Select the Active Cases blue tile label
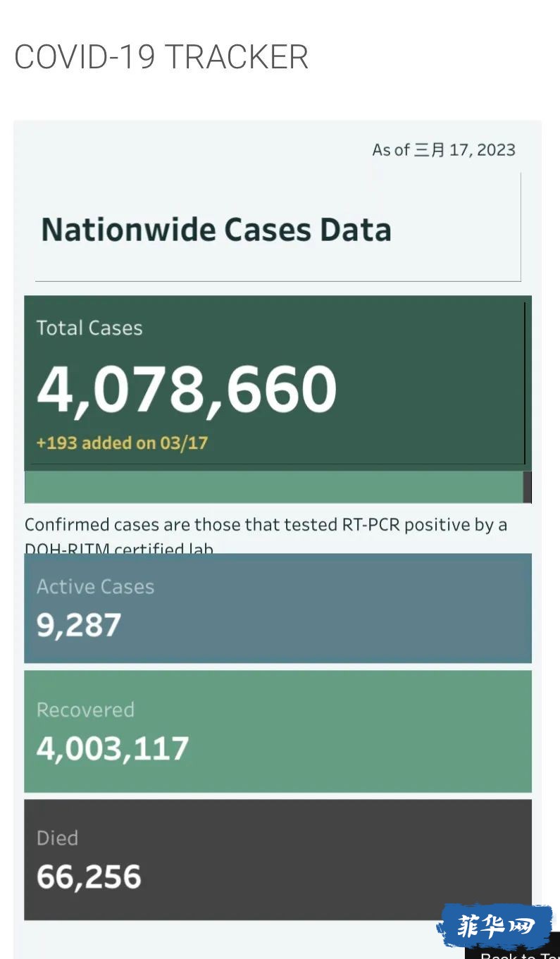Screen dimensions: 560x959 tap(95, 587)
